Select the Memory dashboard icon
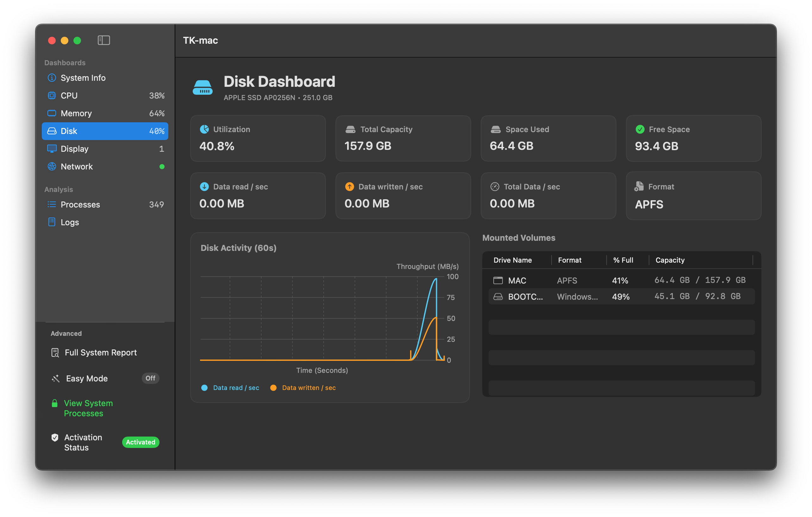This screenshot has width=812, height=517. point(52,113)
